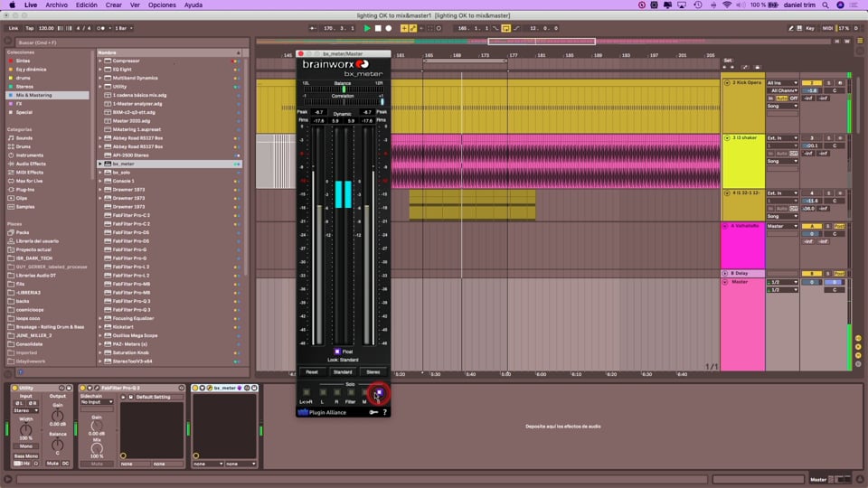Enable R solo in bx_meter
Image resolution: width=868 pixels, height=488 pixels.
tap(336, 392)
